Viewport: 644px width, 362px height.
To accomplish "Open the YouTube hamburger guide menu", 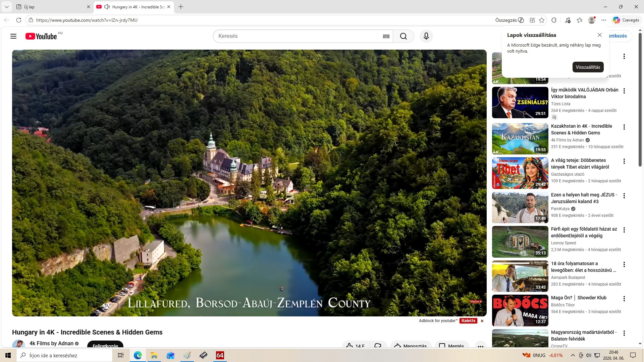I will point(13,36).
